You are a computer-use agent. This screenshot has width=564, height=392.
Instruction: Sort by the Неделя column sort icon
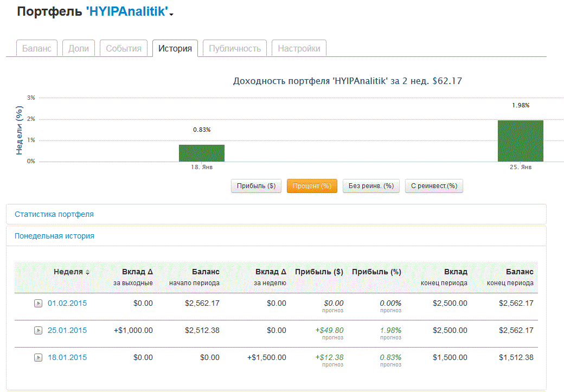pyautogui.click(x=88, y=272)
